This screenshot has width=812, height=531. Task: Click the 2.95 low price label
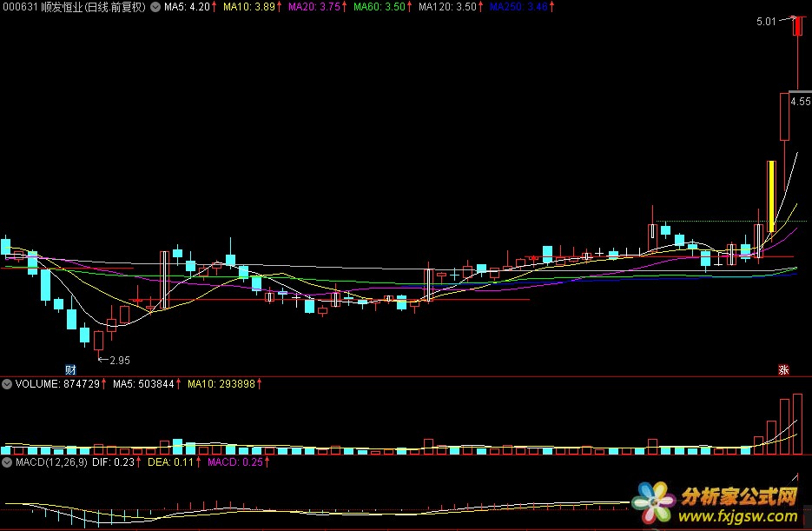coord(120,360)
